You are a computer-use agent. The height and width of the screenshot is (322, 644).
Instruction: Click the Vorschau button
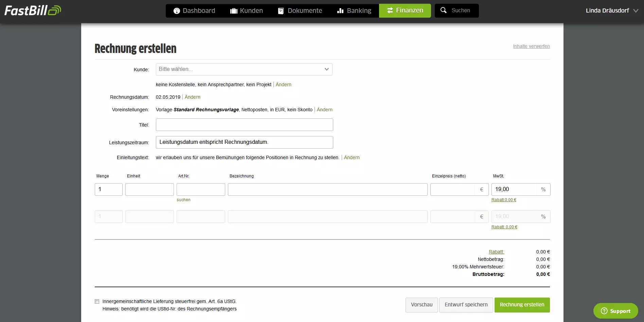pos(422,305)
